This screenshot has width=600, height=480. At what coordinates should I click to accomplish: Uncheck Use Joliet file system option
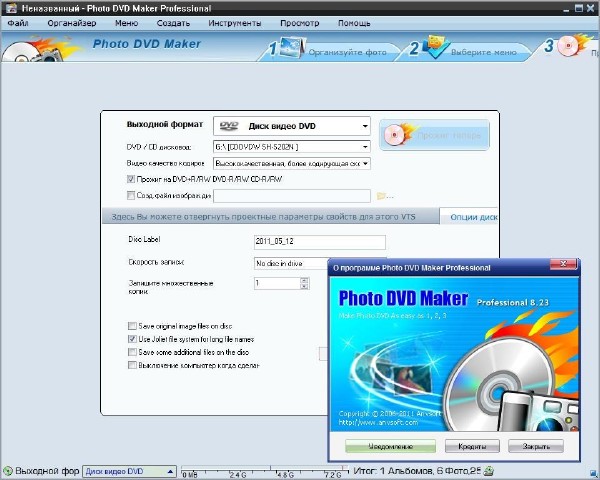[132, 339]
